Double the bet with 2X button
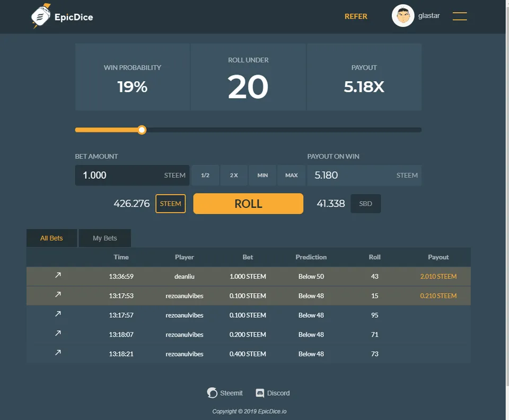The height and width of the screenshot is (420, 509). (234, 176)
